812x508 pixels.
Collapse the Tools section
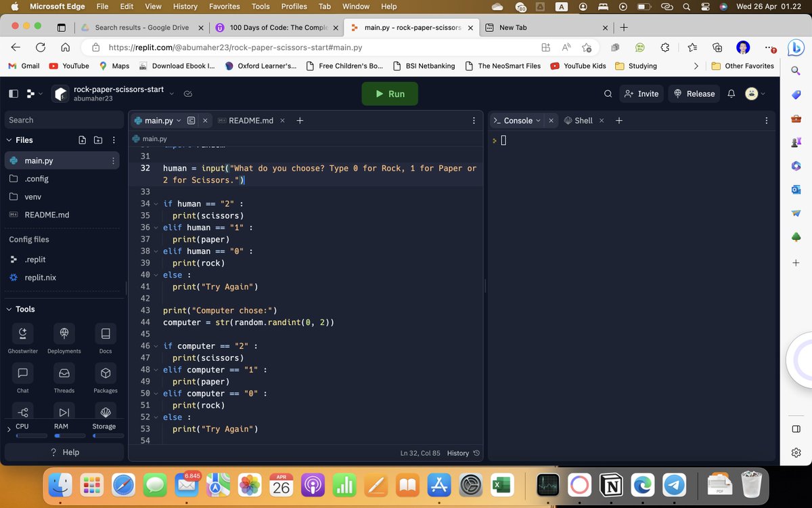pyautogui.click(x=9, y=309)
